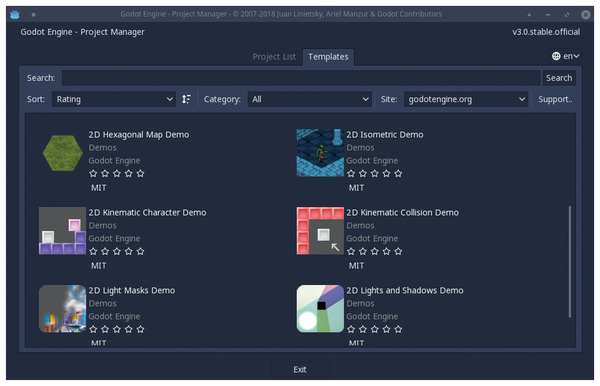Image resolution: width=600 pixels, height=386 pixels.
Task: Open the 2D Light Masks Demo title link
Action: pos(132,291)
